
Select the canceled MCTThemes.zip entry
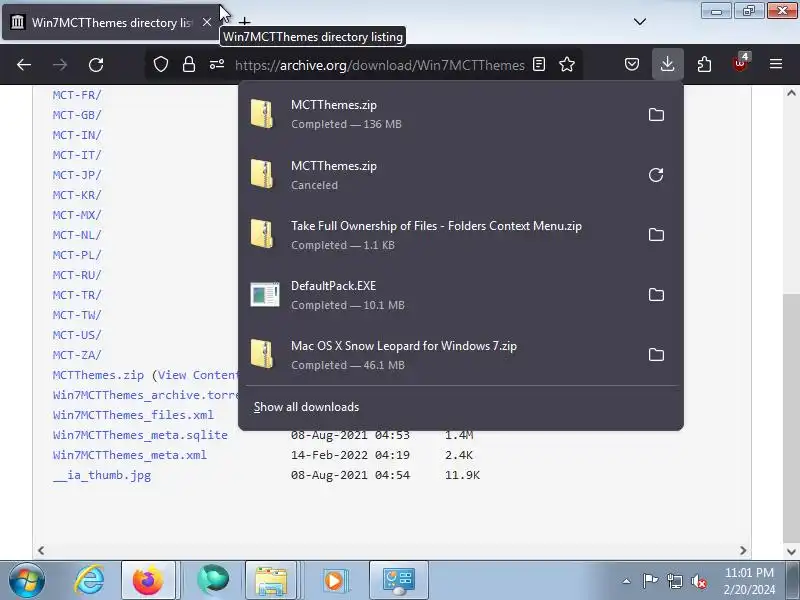pyautogui.click(x=441, y=175)
